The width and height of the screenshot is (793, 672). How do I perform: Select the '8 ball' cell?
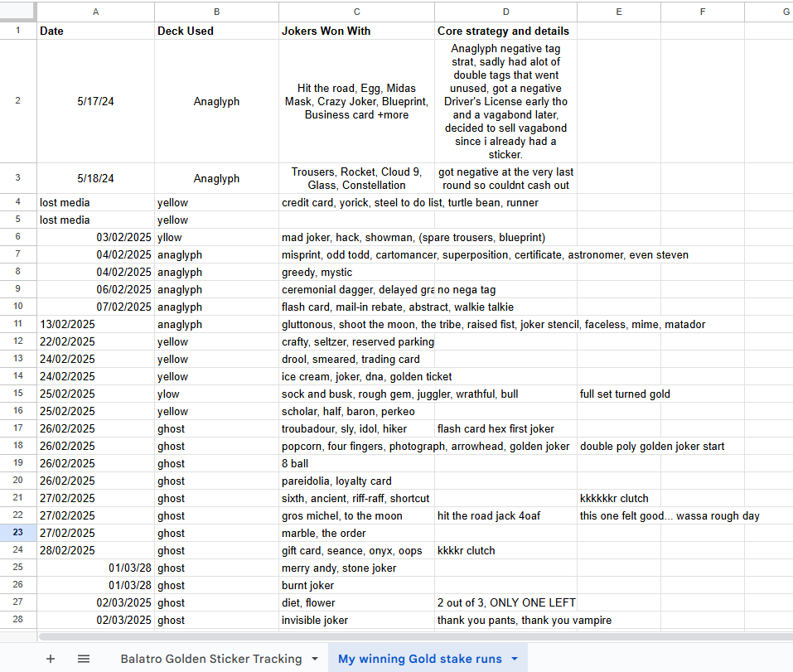(x=356, y=463)
